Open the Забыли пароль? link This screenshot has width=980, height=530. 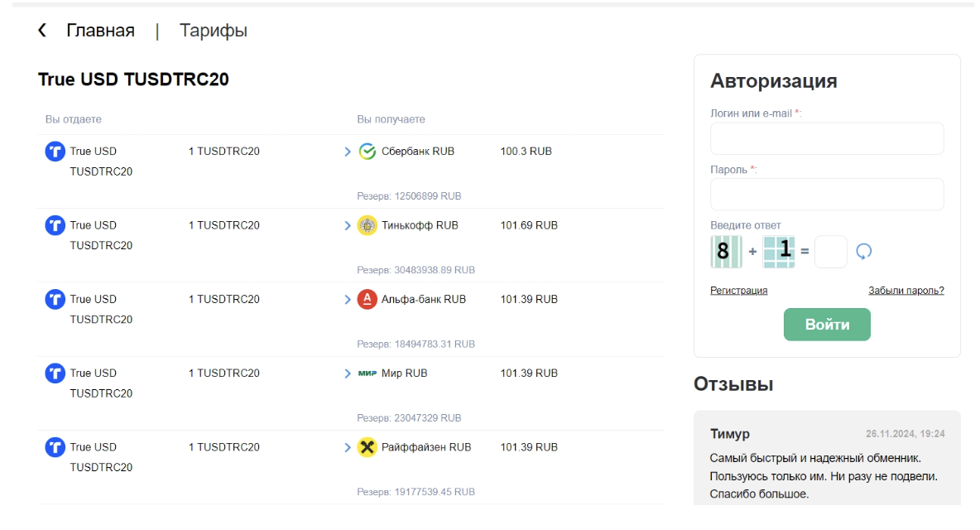point(906,291)
